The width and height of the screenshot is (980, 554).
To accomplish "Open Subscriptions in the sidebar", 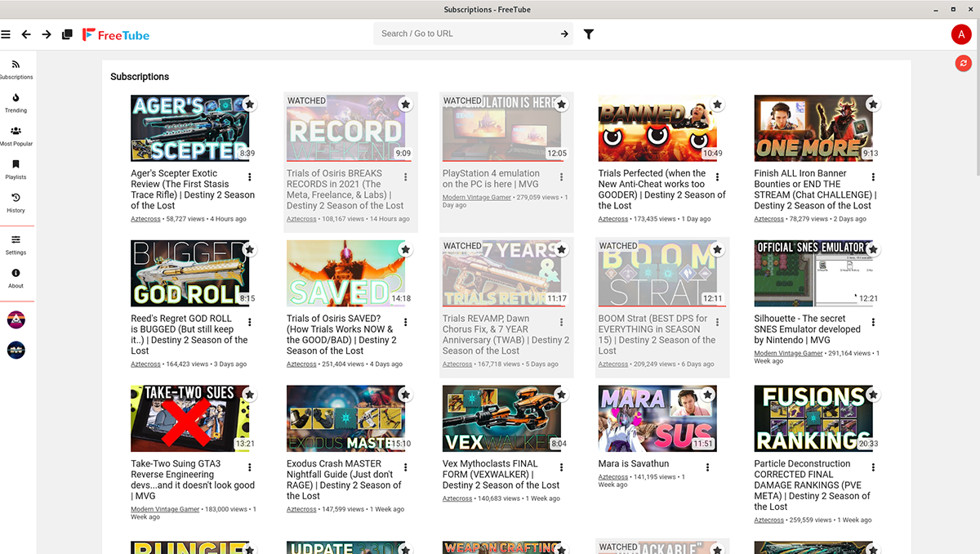I will (16, 69).
